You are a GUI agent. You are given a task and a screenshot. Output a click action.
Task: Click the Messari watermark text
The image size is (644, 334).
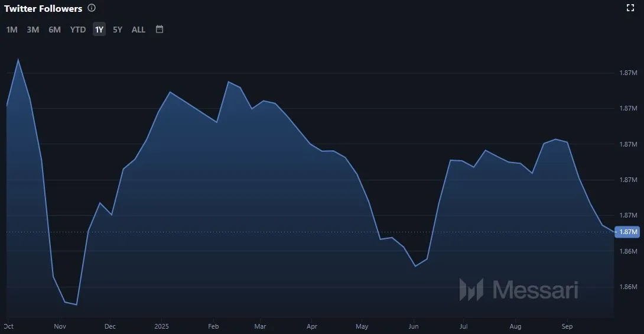[x=535, y=290]
